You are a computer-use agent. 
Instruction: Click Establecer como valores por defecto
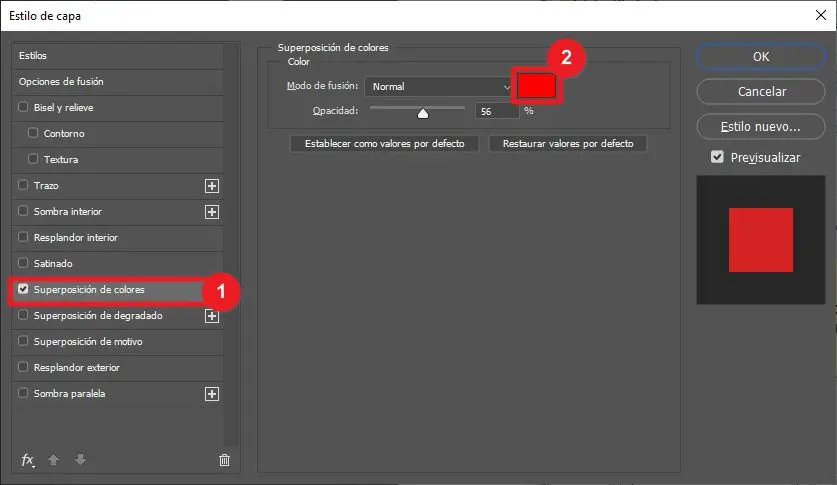click(384, 144)
